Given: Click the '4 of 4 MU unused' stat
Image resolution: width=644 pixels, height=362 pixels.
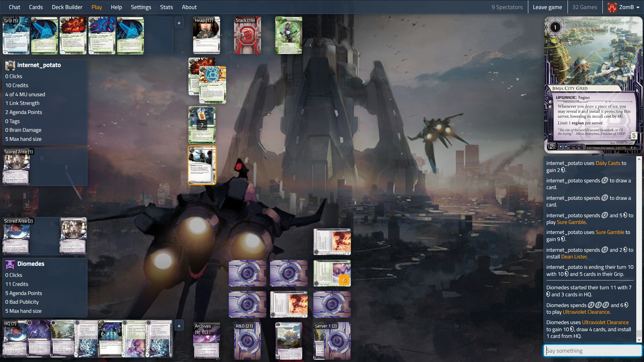Looking at the screenshot, I should [x=25, y=95].
